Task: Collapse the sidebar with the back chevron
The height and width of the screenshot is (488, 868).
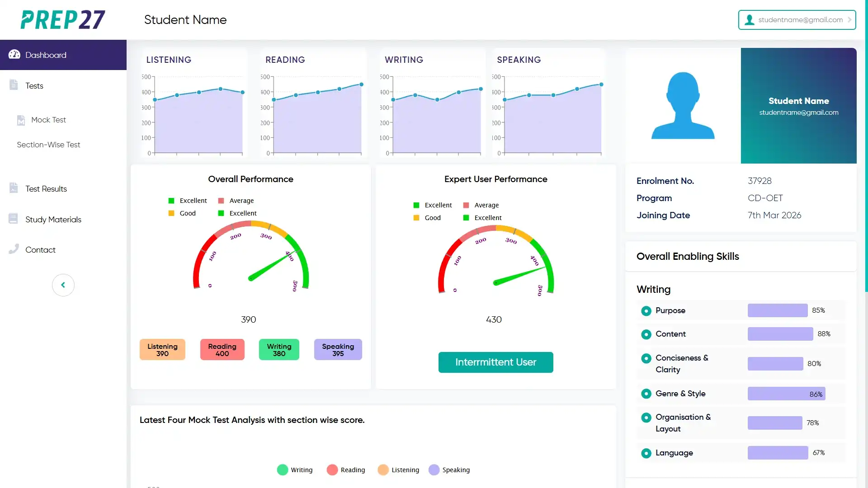Action: click(63, 285)
